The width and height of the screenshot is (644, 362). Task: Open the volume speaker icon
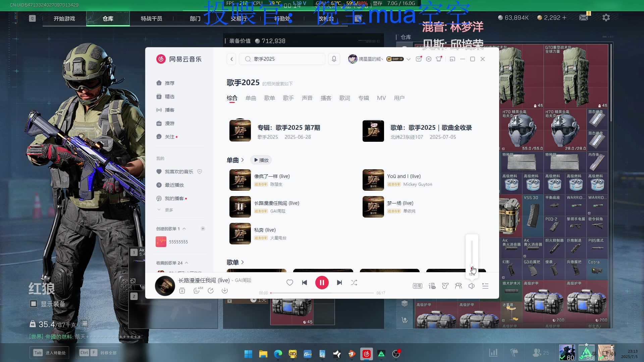pyautogui.click(x=472, y=286)
